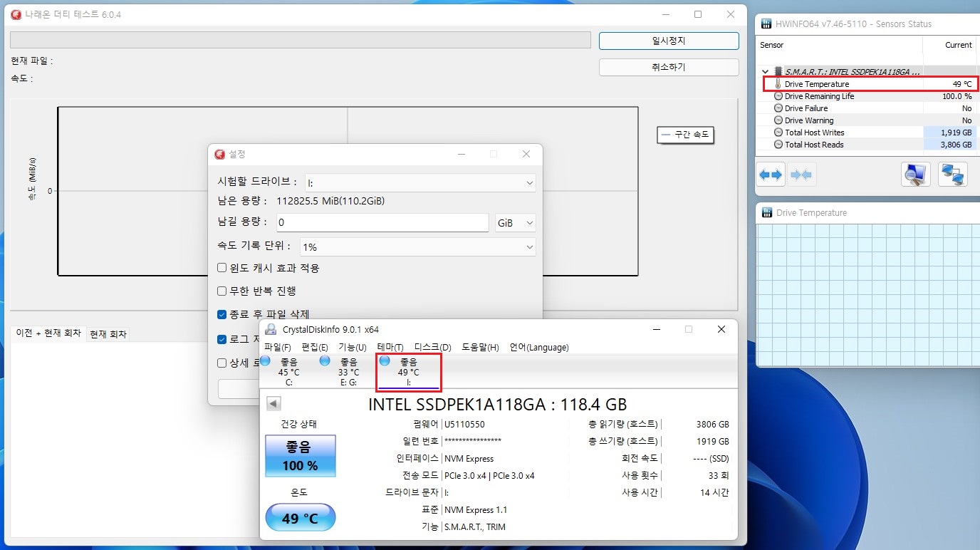
Task: Click the Drive Temperature graph area
Action: [867, 294]
